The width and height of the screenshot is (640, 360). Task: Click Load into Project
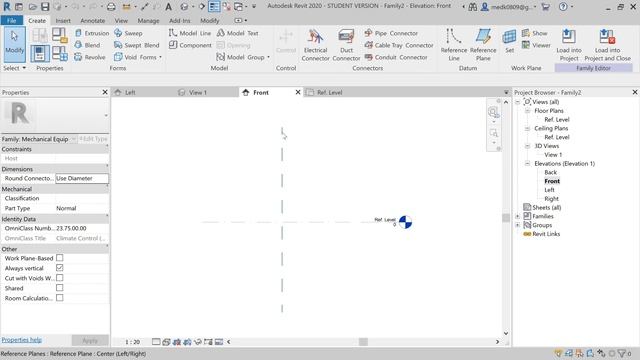[569, 45]
